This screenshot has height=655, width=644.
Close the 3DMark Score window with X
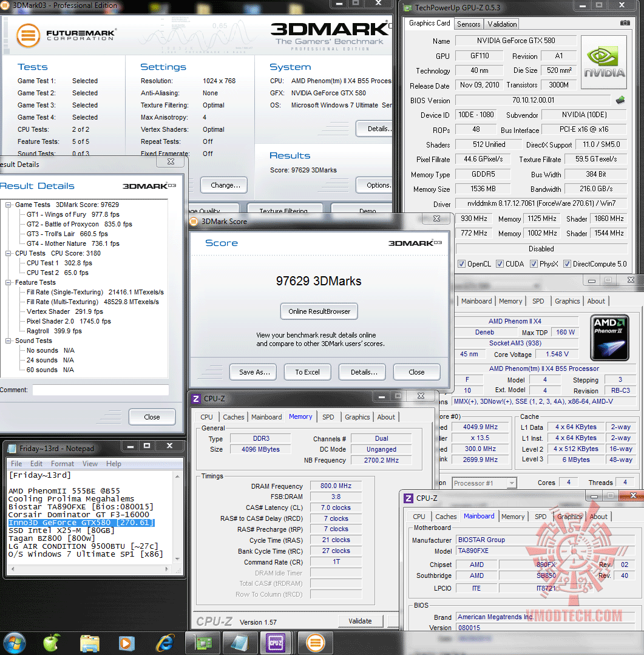tap(437, 219)
